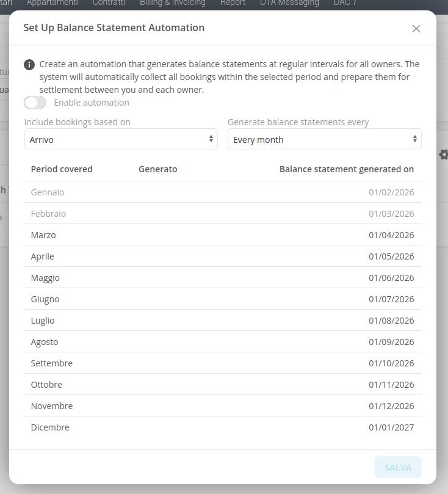This screenshot has width=448, height=494.
Task: Open the OTA Messaging tab
Action: click(289, 3)
